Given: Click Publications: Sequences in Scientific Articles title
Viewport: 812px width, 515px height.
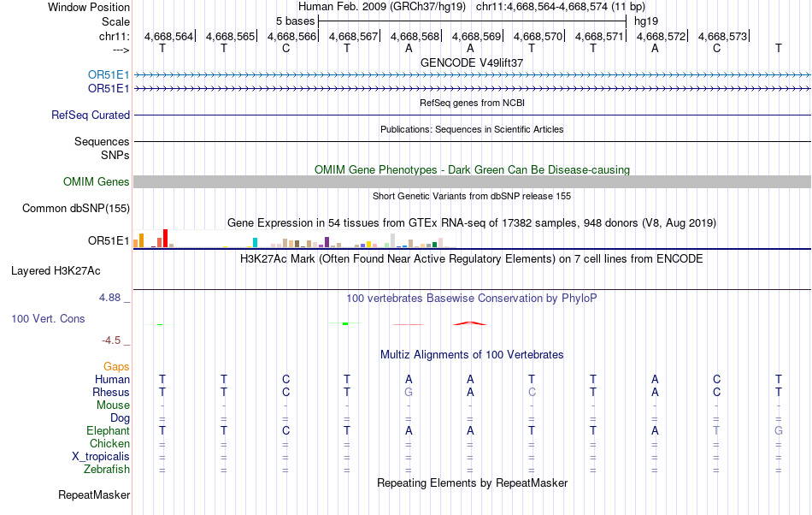Looking at the screenshot, I should click(472, 129).
